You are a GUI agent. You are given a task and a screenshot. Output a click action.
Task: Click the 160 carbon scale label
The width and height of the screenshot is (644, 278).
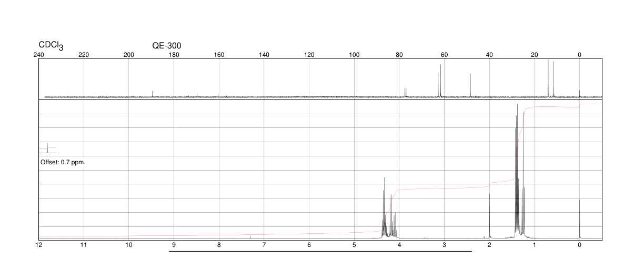(219, 55)
